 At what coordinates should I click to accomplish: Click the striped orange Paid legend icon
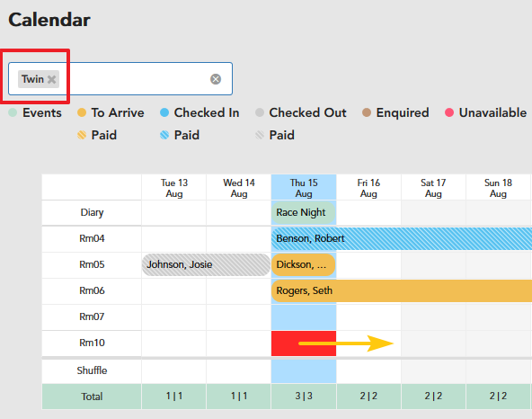tap(82, 135)
